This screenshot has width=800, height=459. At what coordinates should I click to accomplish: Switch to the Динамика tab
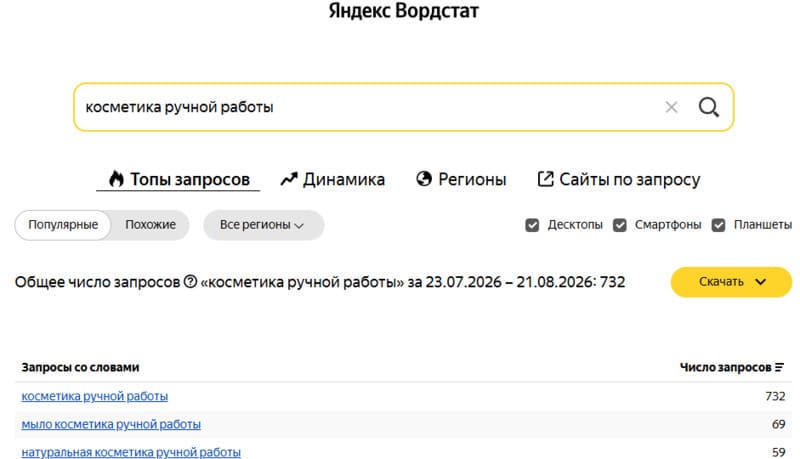click(333, 180)
